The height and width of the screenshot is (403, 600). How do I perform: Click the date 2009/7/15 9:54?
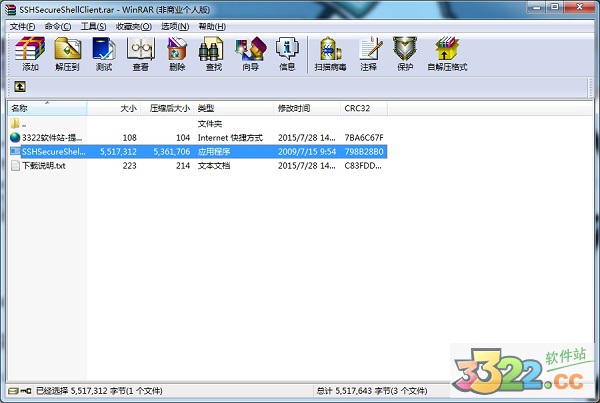(307, 152)
